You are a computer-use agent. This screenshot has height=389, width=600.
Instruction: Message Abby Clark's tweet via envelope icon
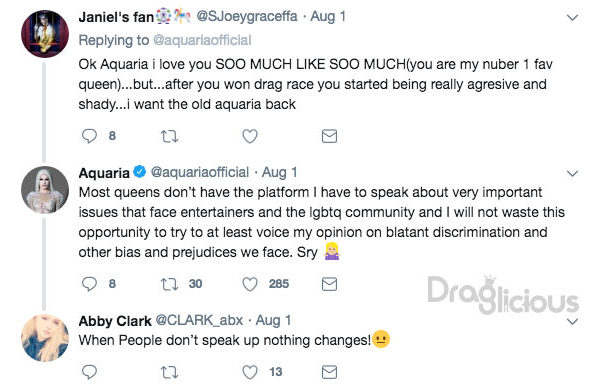coord(329,372)
